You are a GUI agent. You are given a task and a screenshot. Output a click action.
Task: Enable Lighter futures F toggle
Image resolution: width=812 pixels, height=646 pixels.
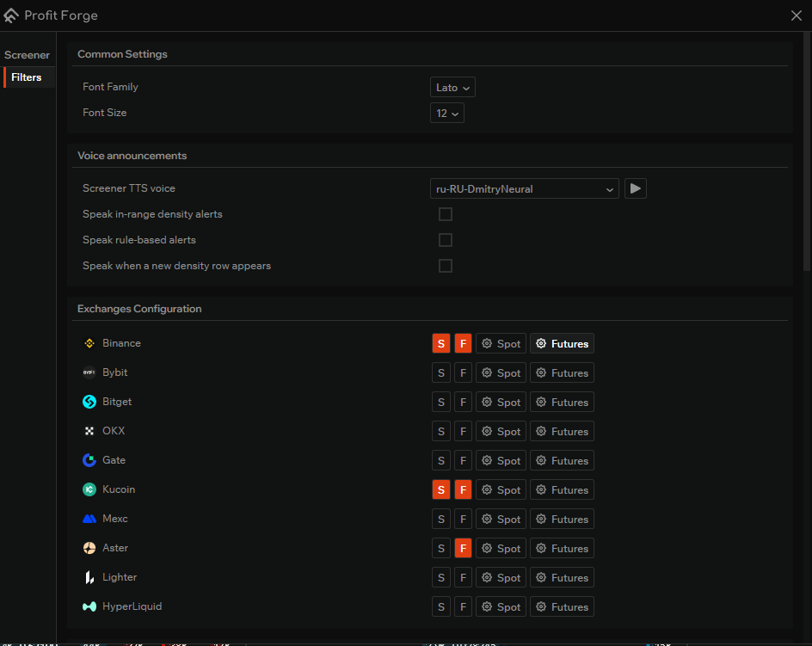point(463,578)
